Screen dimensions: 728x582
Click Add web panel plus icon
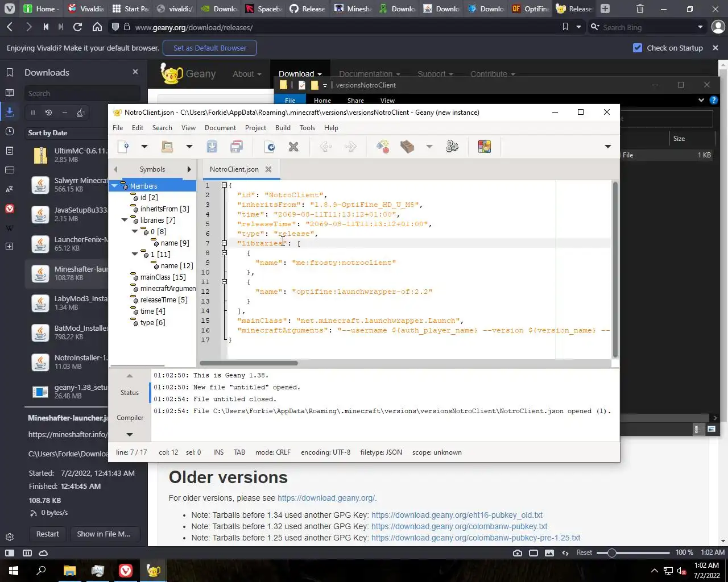coord(10,247)
